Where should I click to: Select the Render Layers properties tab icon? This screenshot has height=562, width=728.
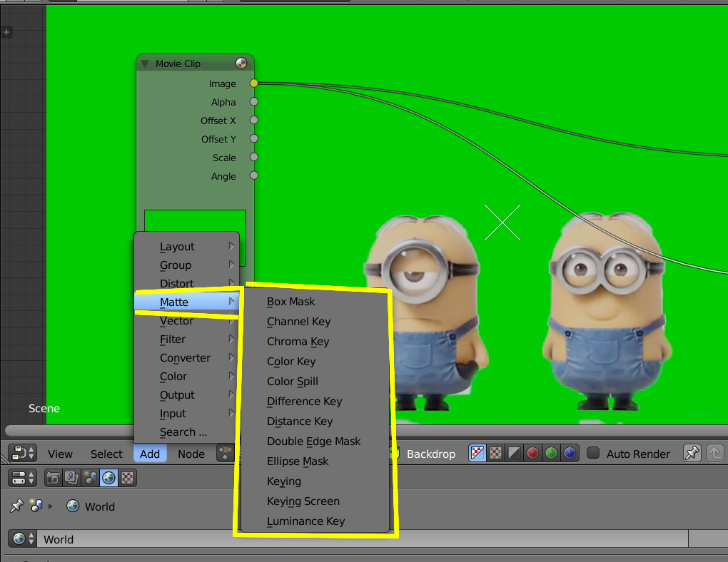pos(71,478)
